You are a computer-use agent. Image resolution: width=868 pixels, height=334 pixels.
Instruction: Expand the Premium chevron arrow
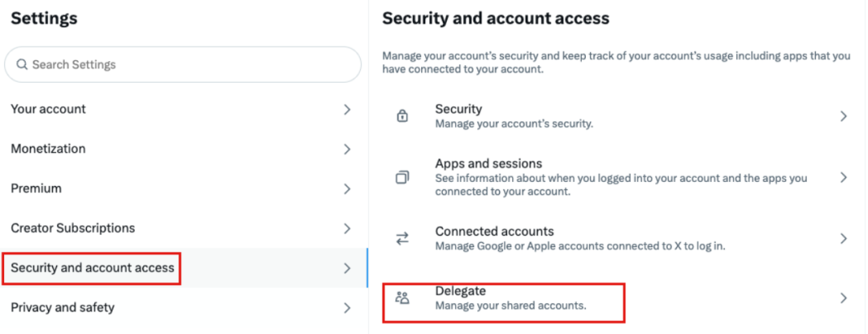(347, 189)
